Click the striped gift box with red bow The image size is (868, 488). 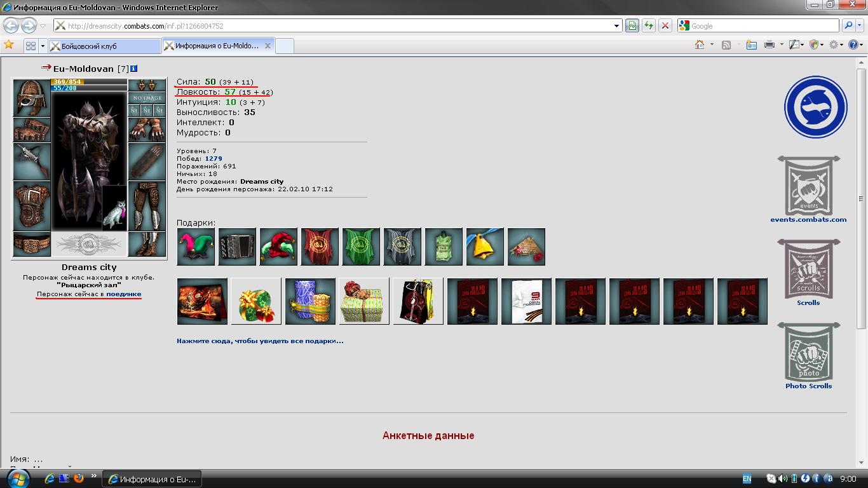point(364,301)
